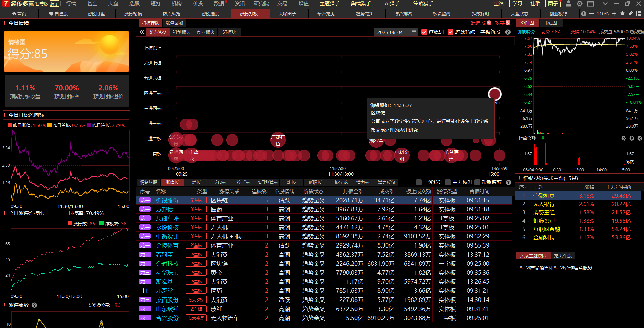Open the calendar icon beside date 2025-06-04

click(x=414, y=32)
